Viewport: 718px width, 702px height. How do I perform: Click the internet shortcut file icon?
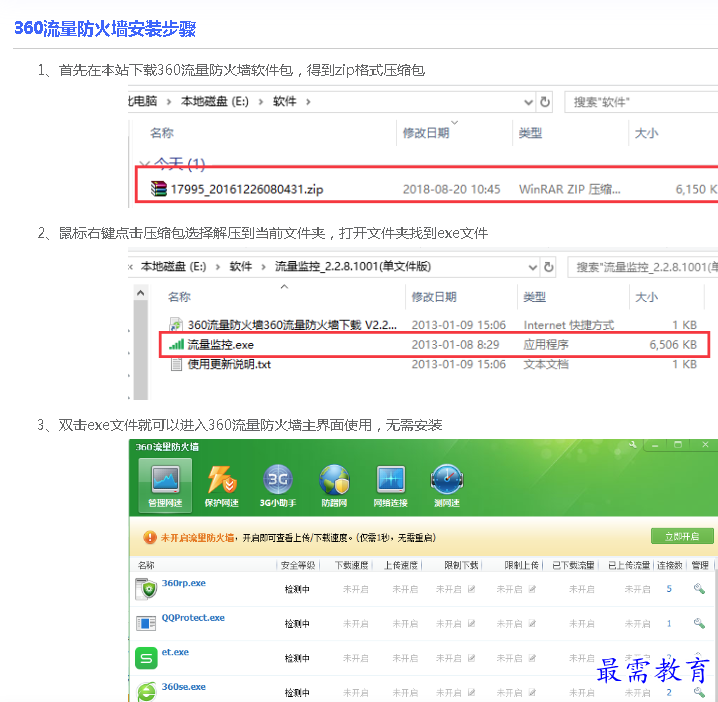pos(176,325)
